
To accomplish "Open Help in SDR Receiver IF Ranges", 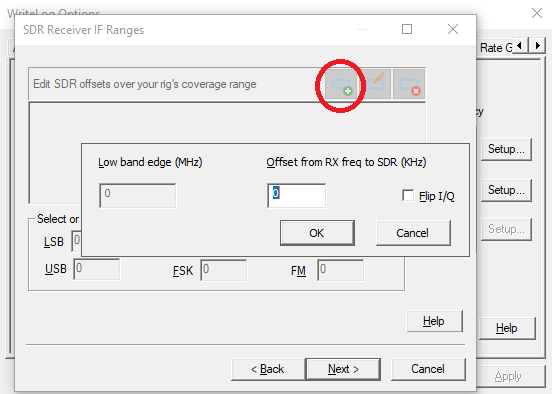I will [434, 321].
